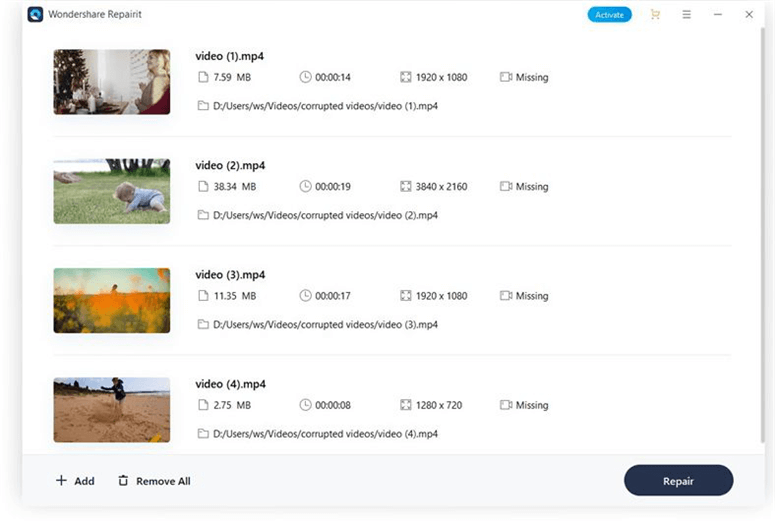
Task: Click the Activate button
Action: [609, 15]
